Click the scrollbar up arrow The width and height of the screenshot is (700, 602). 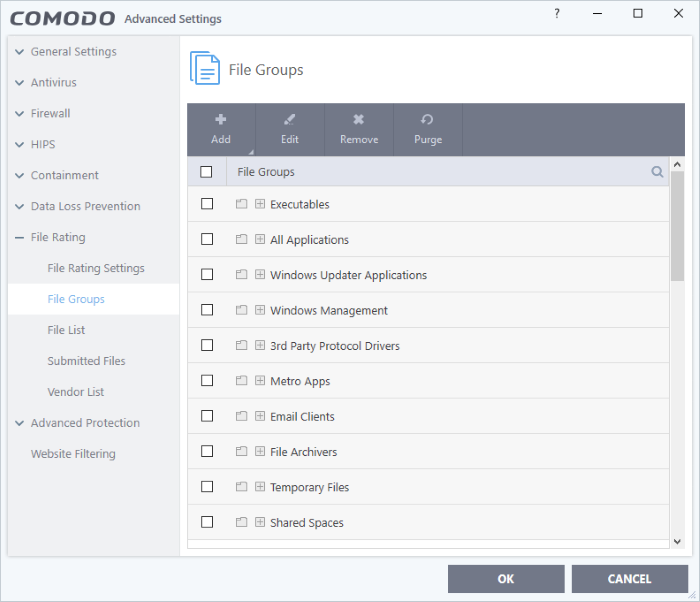click(677, 164)
